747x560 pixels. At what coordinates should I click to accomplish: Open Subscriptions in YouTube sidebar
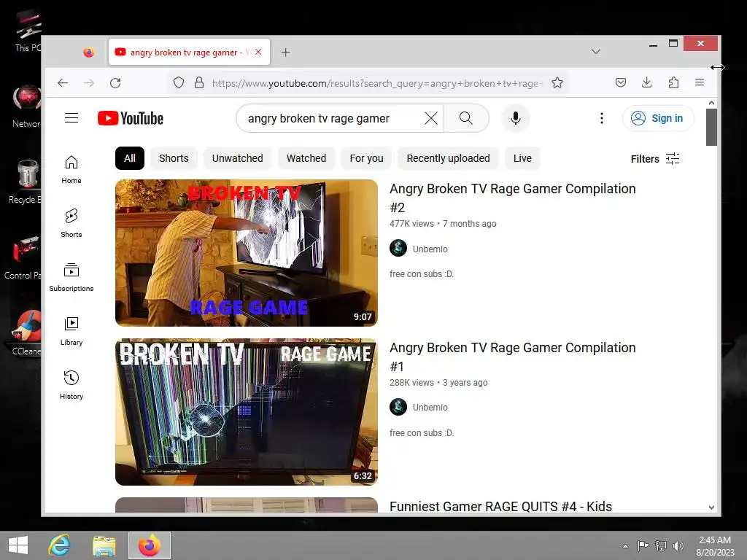[x=71, y=277]
